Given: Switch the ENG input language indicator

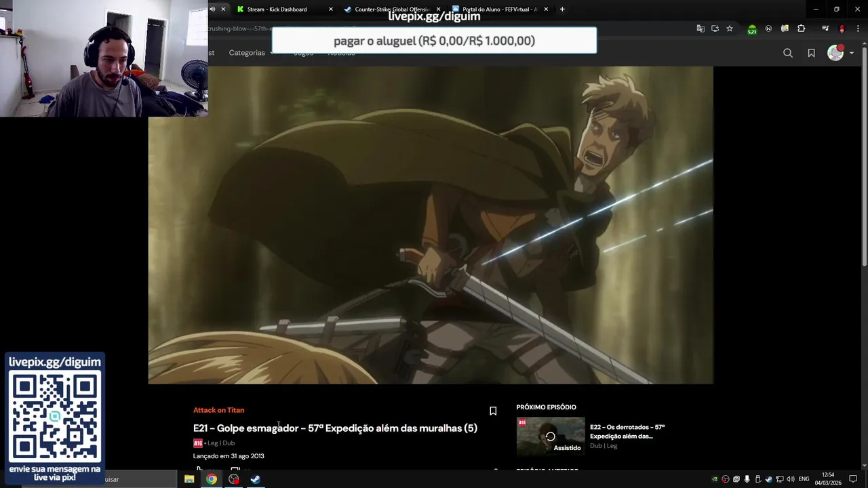Looking at the screenshot, I should pos(804,479).
